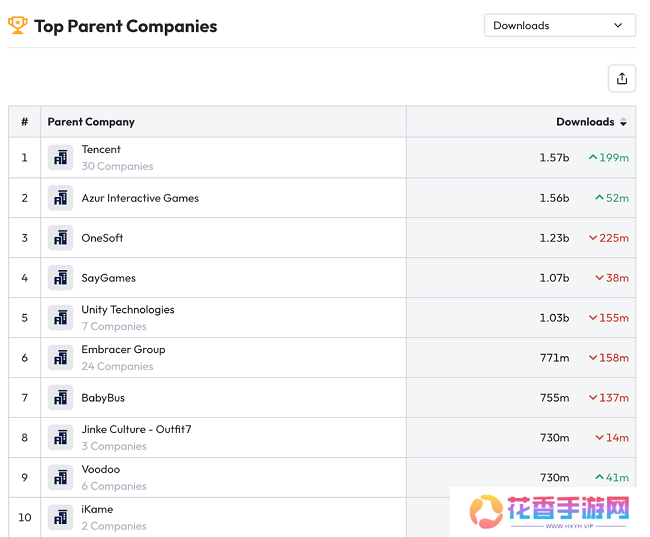Open the Downloads metric dropdown
650x537 pixels.
point(559,26)
